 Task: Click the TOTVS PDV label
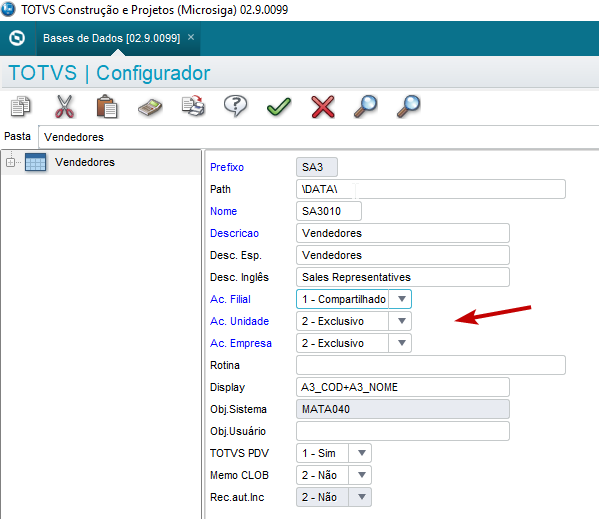240,453
